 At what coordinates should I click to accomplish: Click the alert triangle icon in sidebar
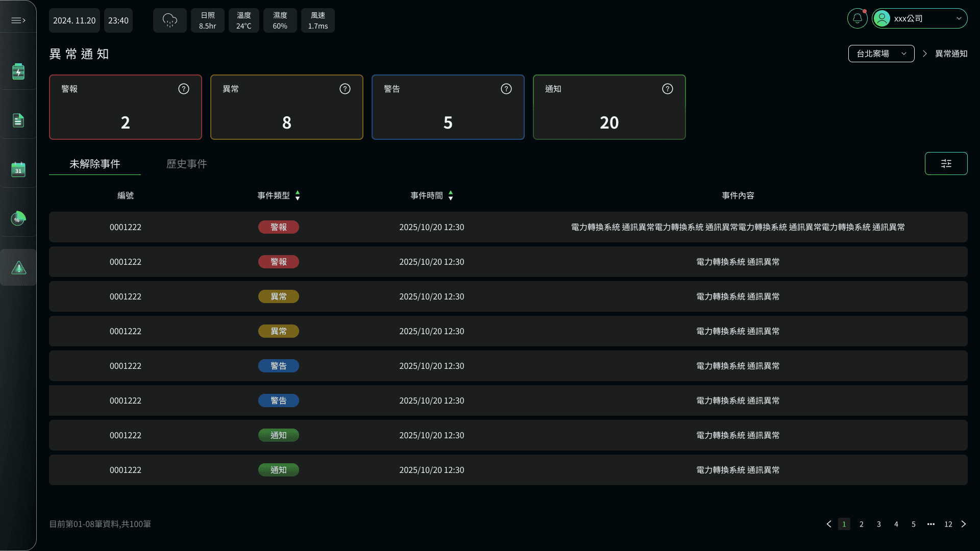pyautogui.click(x=18, y=267)
